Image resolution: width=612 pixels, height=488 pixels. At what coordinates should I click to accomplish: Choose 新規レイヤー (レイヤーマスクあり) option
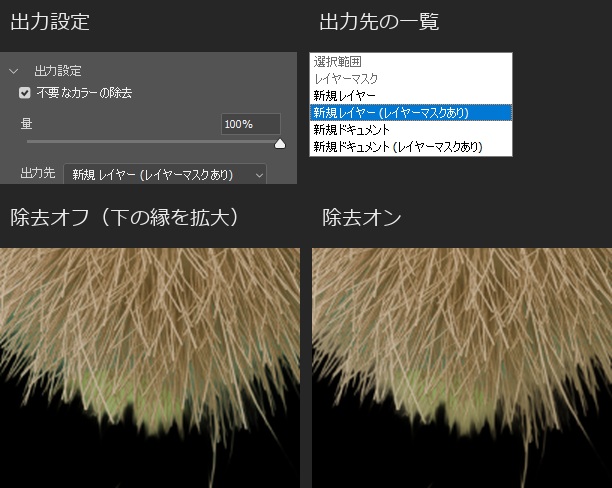tap(411, 112)
